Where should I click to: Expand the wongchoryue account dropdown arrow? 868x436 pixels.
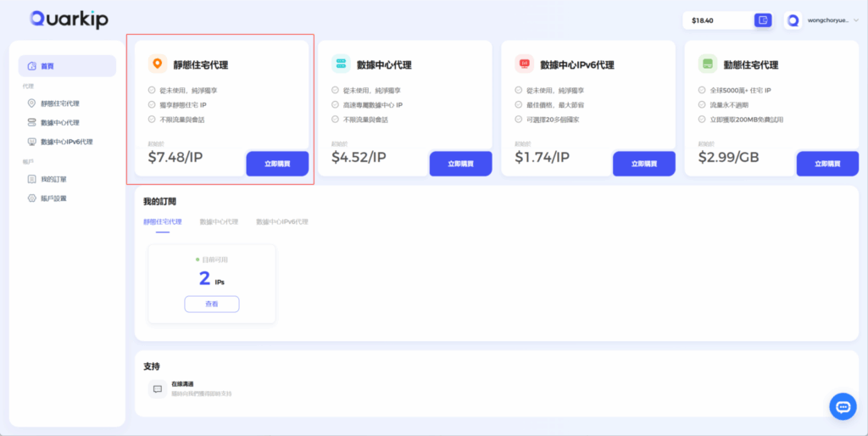856,20
